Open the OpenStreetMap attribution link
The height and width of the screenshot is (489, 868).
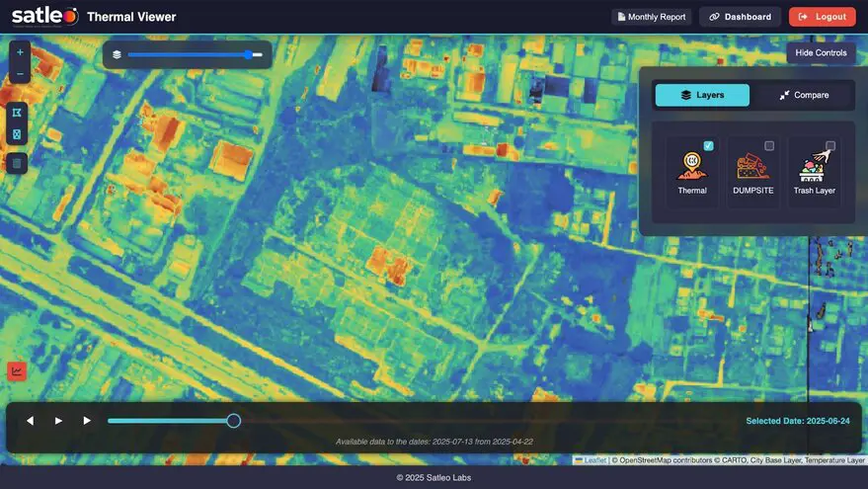click(x=652, y=460)
